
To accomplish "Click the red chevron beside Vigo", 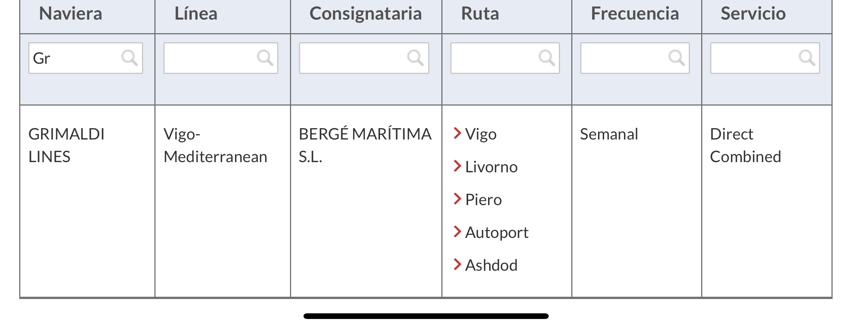I will 458,133.
